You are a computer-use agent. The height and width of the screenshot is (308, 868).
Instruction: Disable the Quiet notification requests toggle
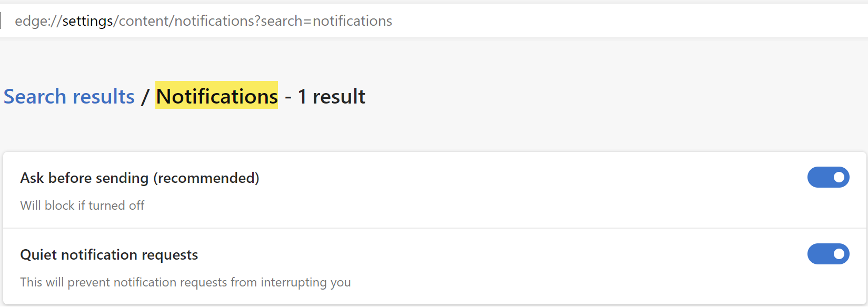click(x=828, y=254)
